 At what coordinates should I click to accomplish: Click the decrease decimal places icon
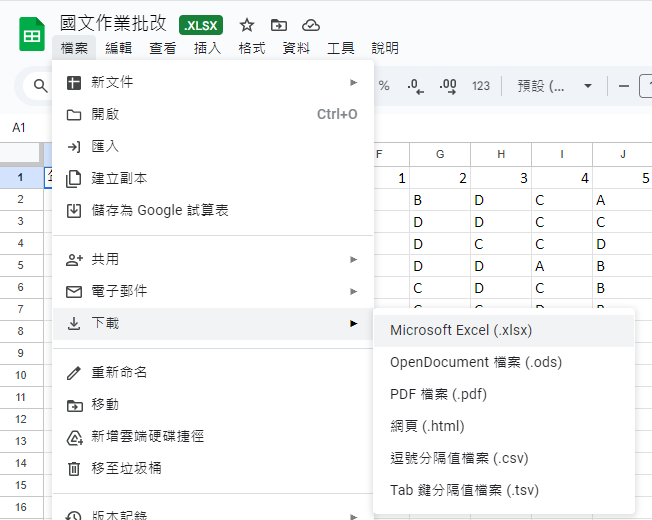[x=416, y=86]
